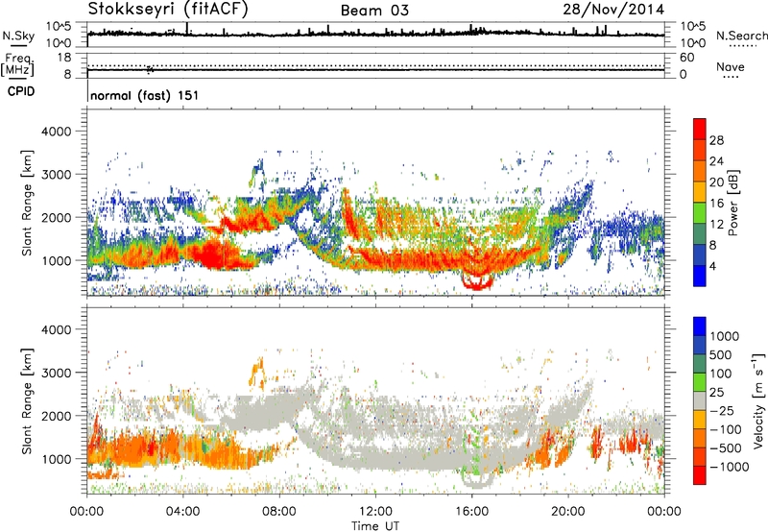
Task: Select the "Freq. [MHz]" axis label
Action: tap(18, 65)
